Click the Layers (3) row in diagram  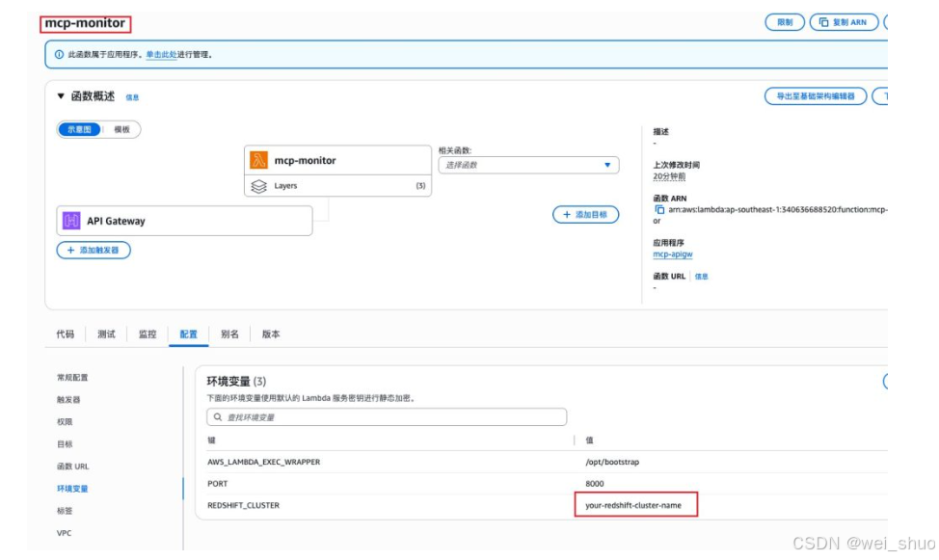[337, 186]
